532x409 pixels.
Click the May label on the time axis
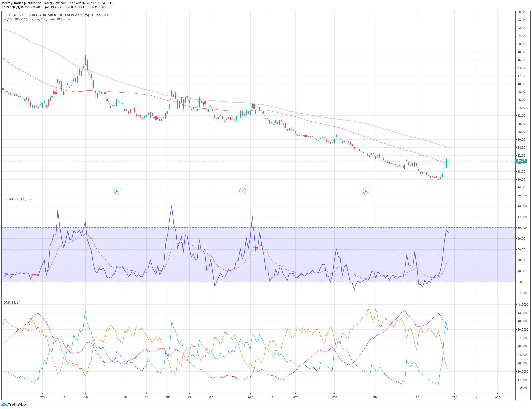(42, 397)
